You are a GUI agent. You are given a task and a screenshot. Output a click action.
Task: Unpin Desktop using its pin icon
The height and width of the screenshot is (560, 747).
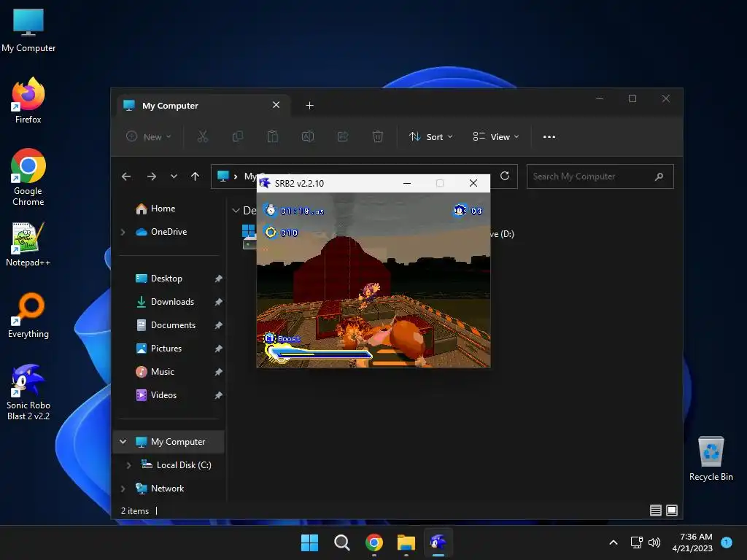coord(218,279)
